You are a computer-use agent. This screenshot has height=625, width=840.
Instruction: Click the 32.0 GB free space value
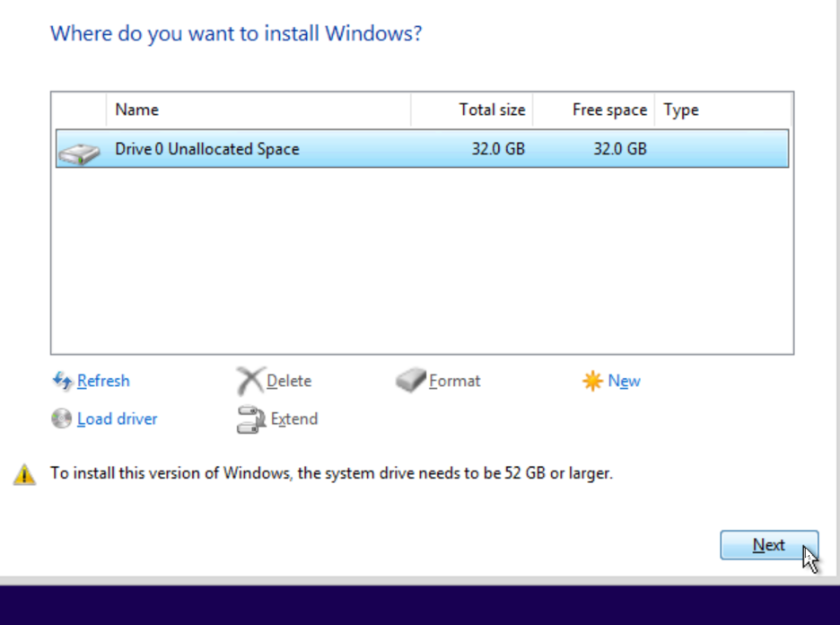point(620,148)
